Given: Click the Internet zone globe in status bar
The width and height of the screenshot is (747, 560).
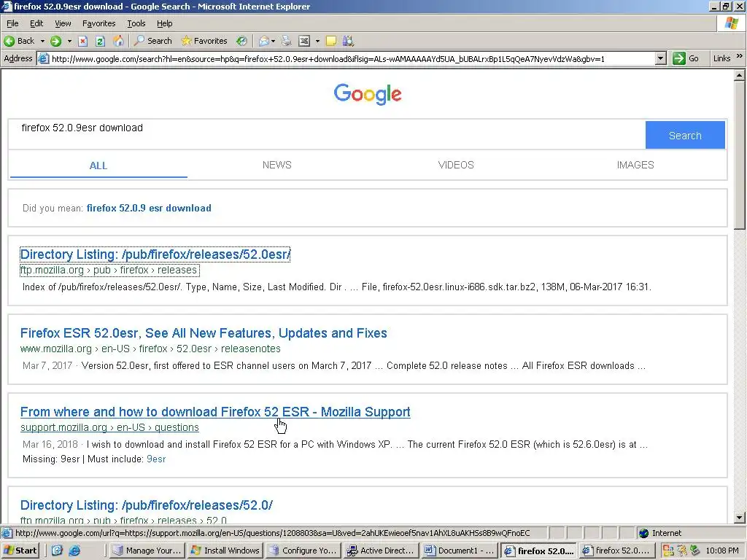Looking at the screenshot, I should (643, 533).
